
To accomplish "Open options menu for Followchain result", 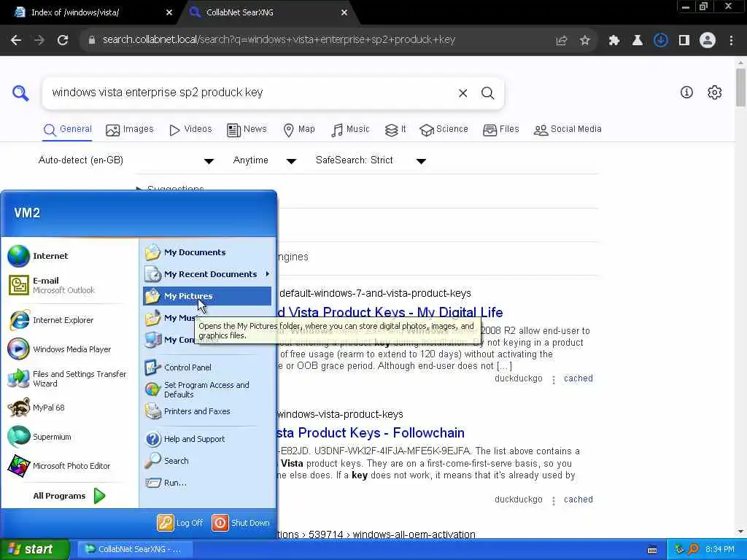I will pos(554,500).
